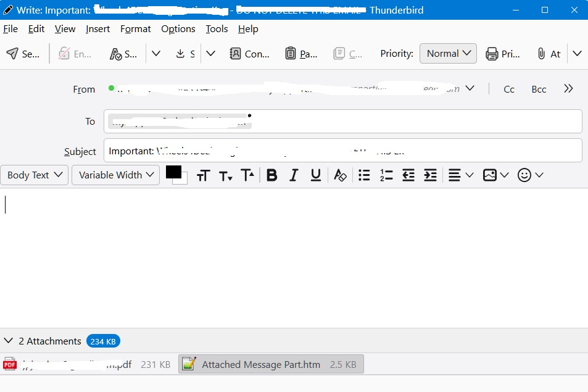588x392 pixels.
Task: Apply numbered list formatting
Action: pyautogui.click(x=386, y=175)
